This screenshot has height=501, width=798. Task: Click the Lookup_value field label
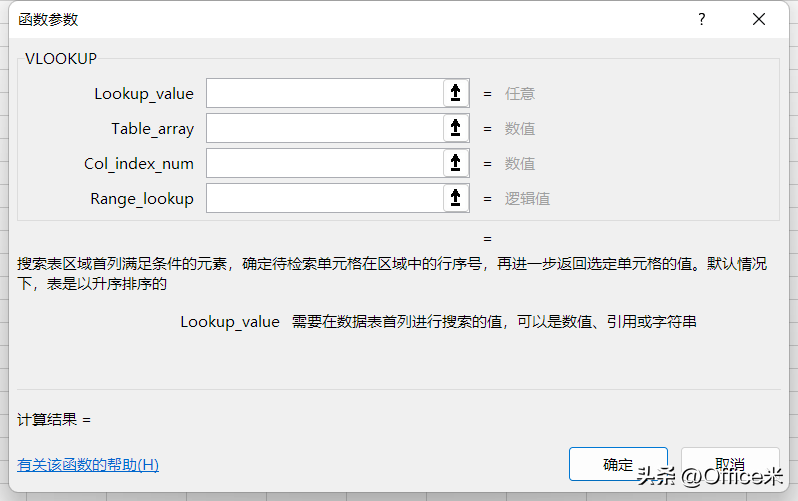click(144, 94)
